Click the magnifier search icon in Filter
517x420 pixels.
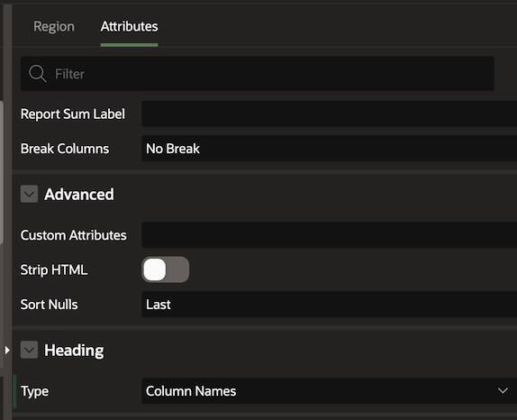(x=37, y=73)
